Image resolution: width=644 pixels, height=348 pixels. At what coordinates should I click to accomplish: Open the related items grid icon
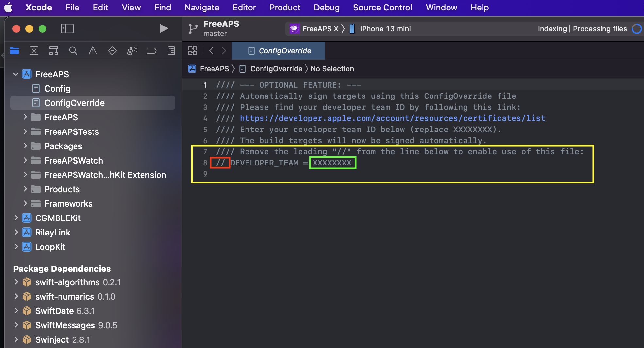pos(193,51)
